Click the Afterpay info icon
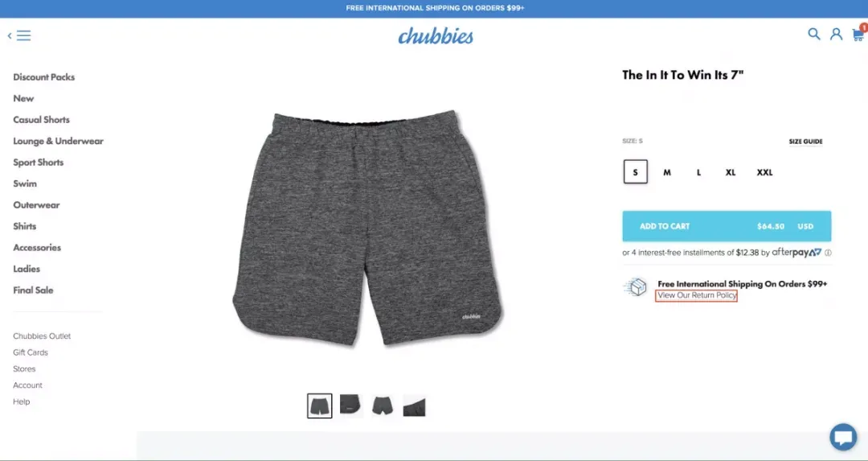Viewport: 868px width, 461px height. 828,253
